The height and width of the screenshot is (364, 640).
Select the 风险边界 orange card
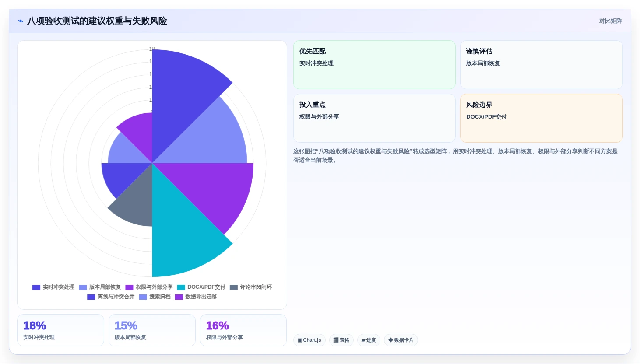point(541,118)
